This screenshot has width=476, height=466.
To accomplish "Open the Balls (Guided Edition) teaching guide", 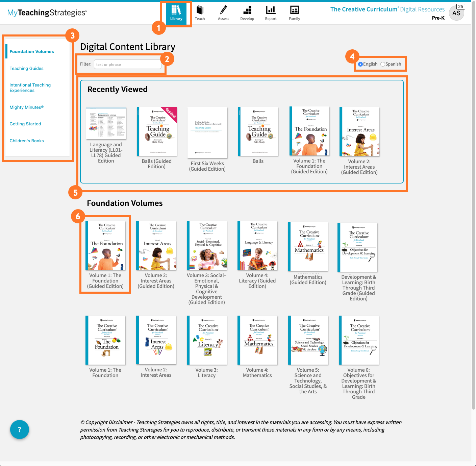I will [156, 131].
